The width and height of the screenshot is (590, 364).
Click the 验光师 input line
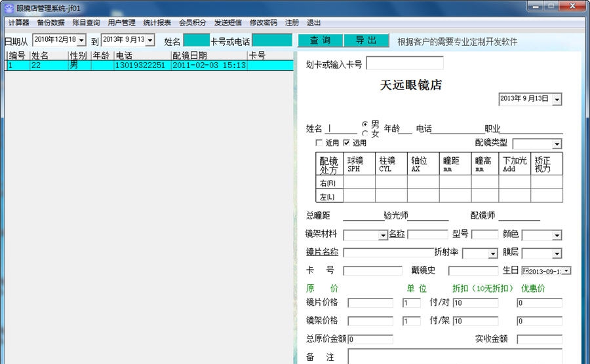pos(428,215)
